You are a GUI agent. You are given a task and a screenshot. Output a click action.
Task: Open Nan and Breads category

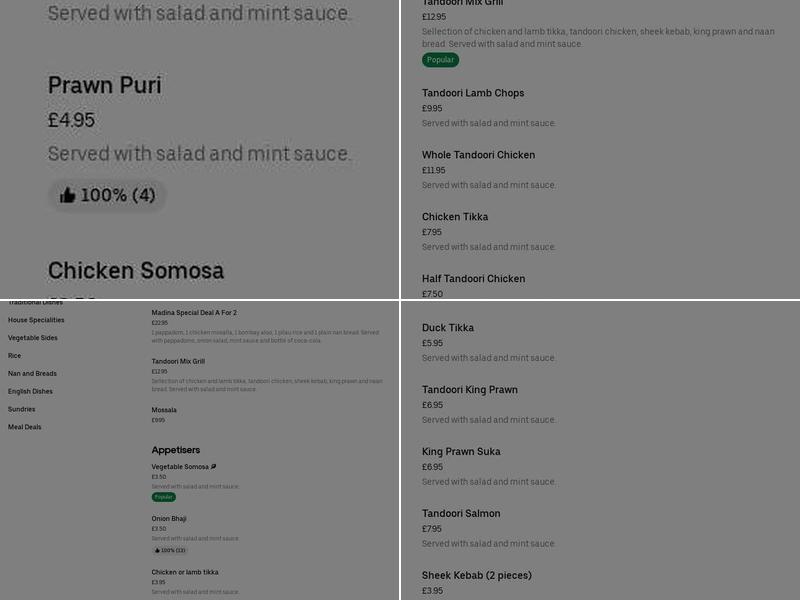[33, 374]
